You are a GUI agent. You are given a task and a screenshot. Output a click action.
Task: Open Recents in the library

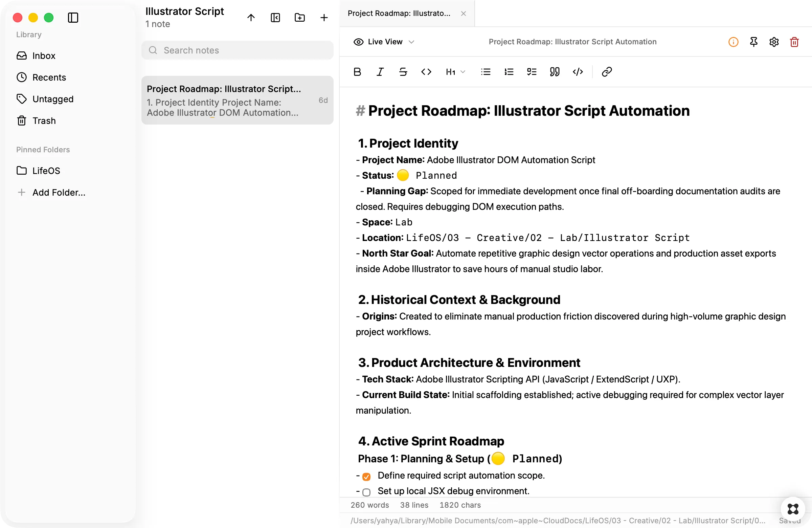click(x=41, y=78)
